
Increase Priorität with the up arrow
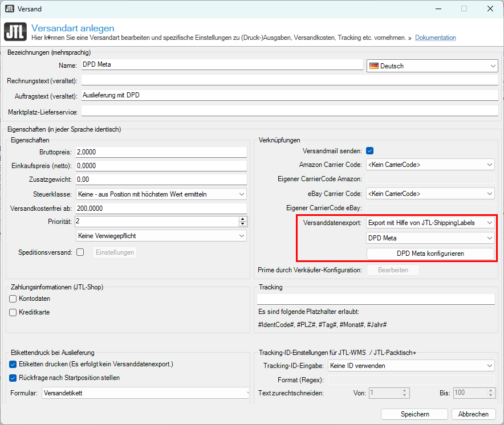click(x=243, y=219)
